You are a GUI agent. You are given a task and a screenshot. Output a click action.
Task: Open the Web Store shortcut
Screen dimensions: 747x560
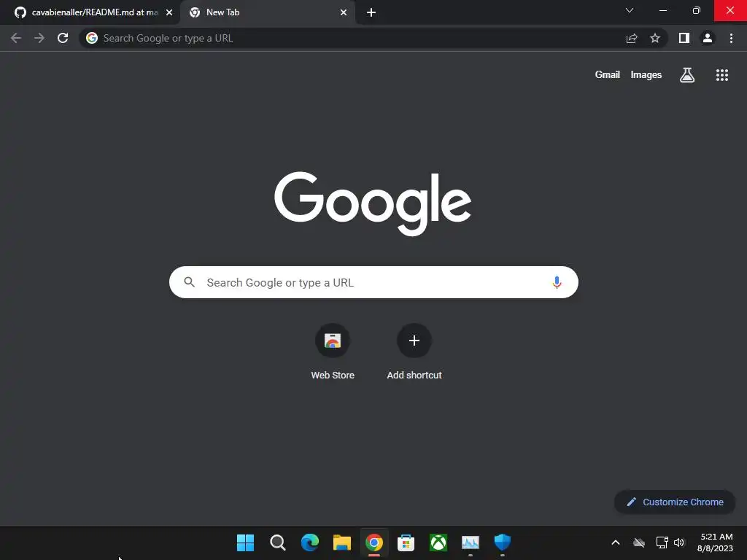click(x=333, y=351)
